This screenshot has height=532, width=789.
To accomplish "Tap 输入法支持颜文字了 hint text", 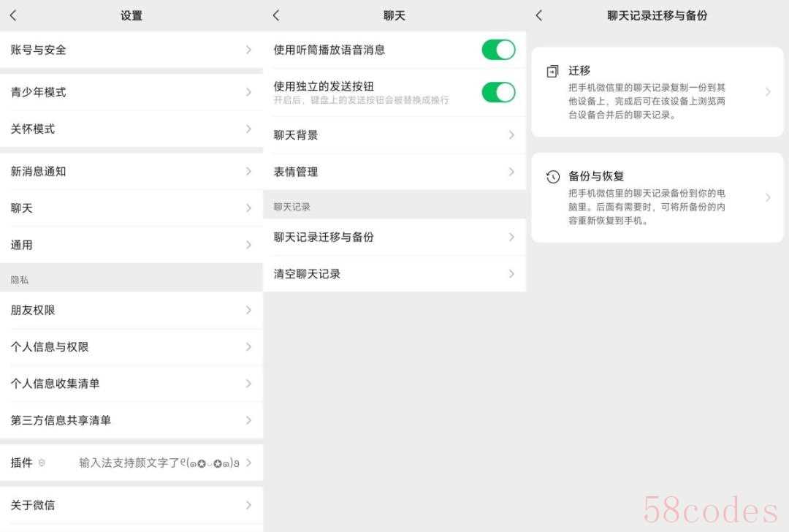I will pos(159,463).
